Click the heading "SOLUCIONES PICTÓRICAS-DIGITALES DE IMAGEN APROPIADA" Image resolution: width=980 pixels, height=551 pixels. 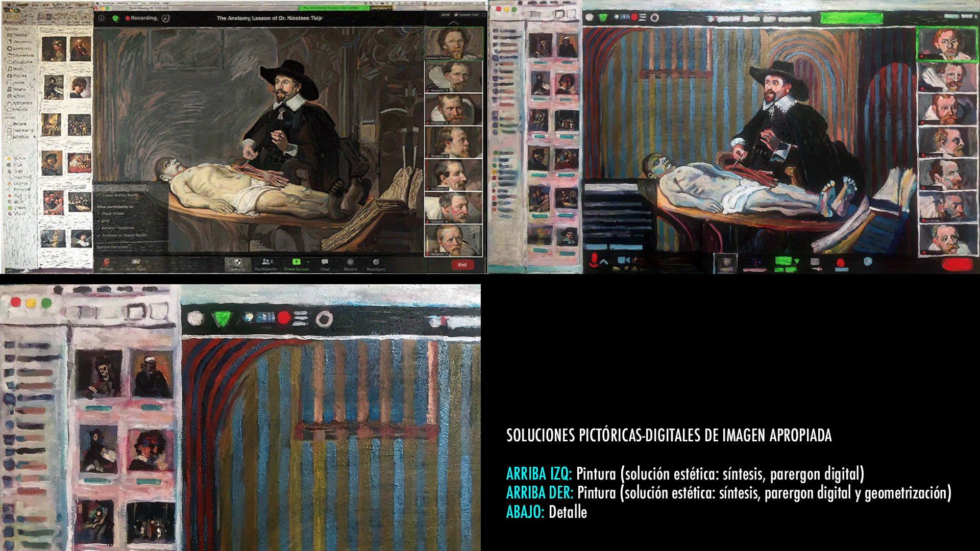(669, 435)
